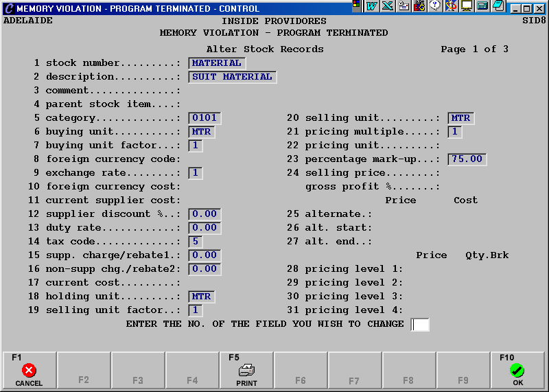Click the description SUIT MATERIAL field
Viewport: 549px width, 392px height.
(232, 77)
